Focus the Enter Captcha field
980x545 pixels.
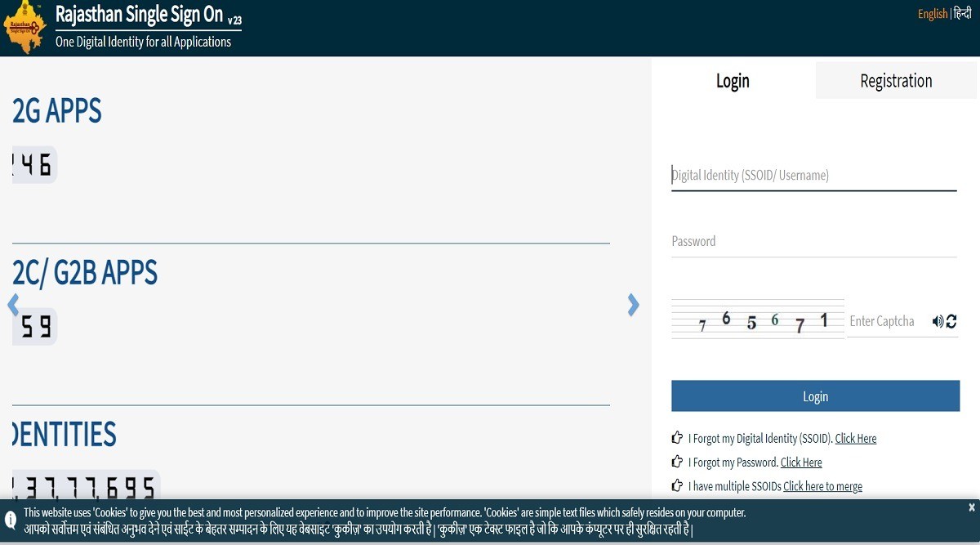point(887,322)
